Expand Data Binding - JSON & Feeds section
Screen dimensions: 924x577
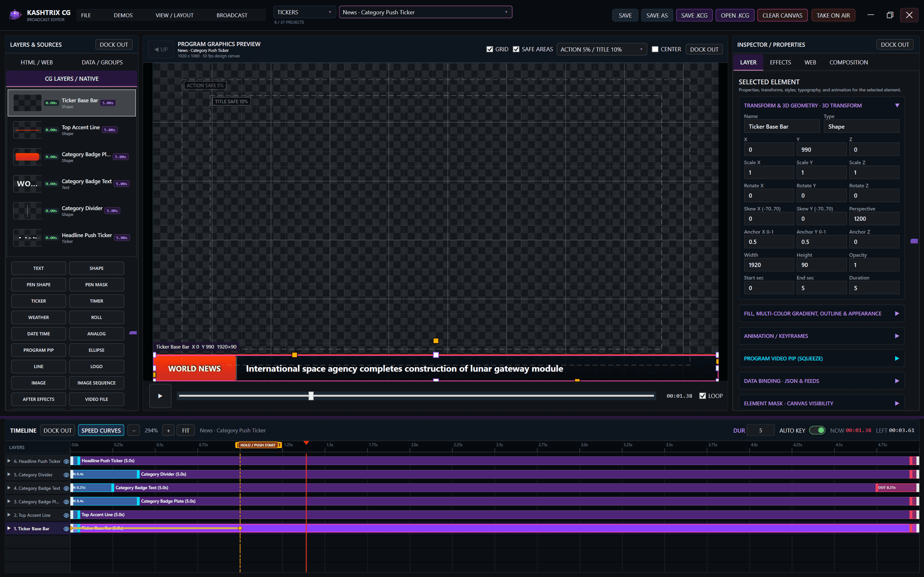tap(821, 381)
